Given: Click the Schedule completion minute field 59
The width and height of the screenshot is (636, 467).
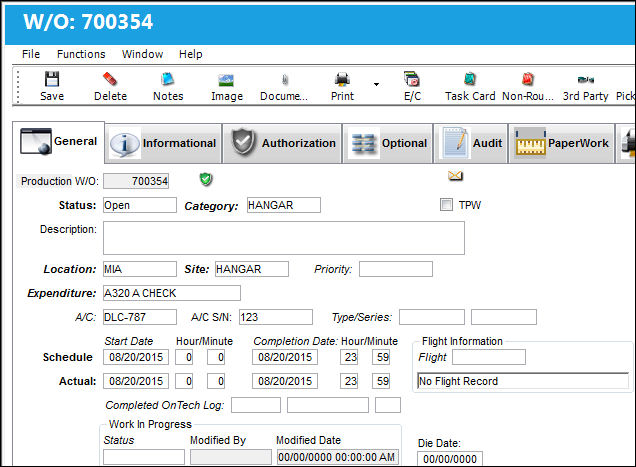Looking at the screenshot, I should coord(381,357).
